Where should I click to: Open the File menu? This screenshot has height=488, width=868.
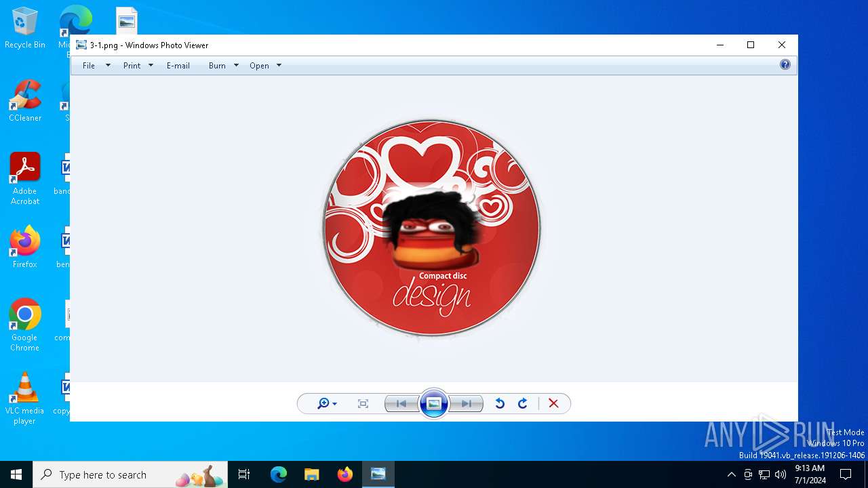[89, 66]
